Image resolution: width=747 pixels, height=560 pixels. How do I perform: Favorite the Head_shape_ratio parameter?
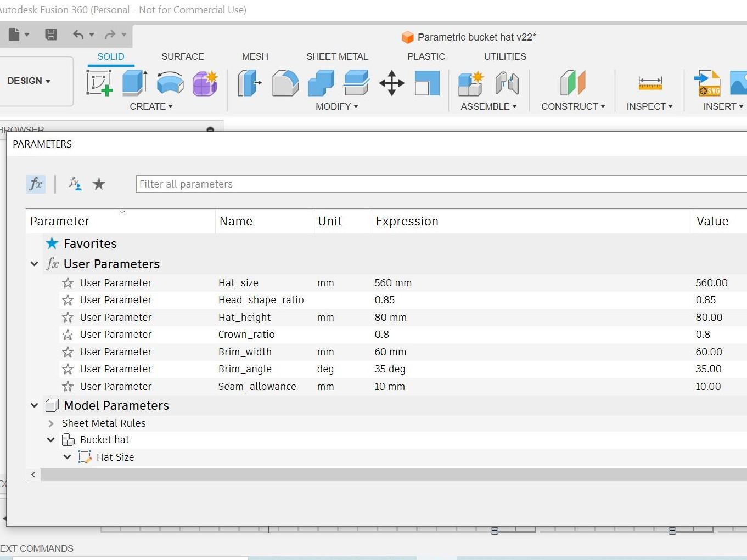[68, 300]
